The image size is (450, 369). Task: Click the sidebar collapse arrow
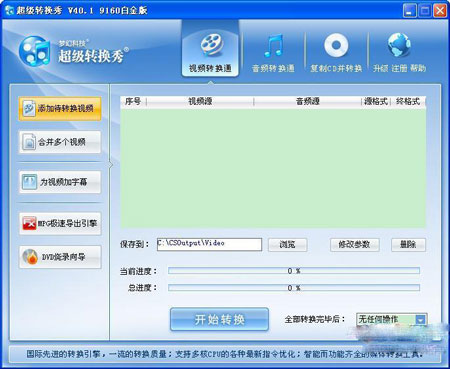[x=111, y=165]
